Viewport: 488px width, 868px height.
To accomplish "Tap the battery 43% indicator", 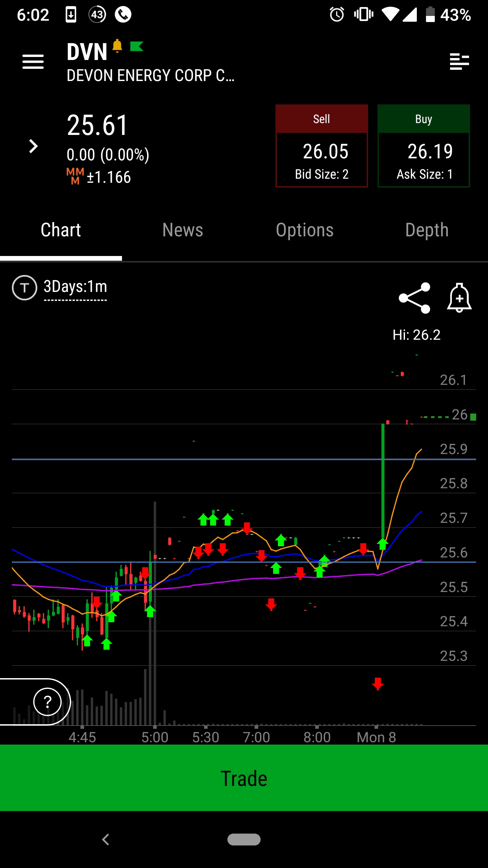I will tap(448, 15).
